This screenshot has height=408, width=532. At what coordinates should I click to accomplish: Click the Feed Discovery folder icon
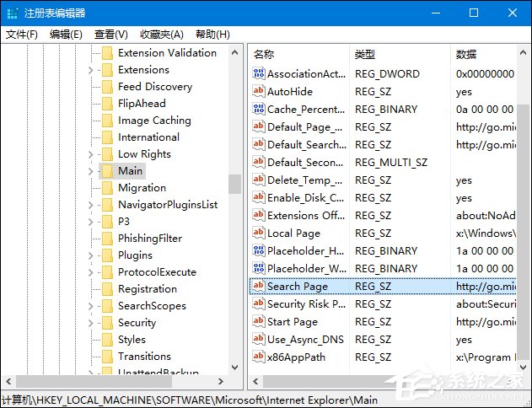point(107,86)
